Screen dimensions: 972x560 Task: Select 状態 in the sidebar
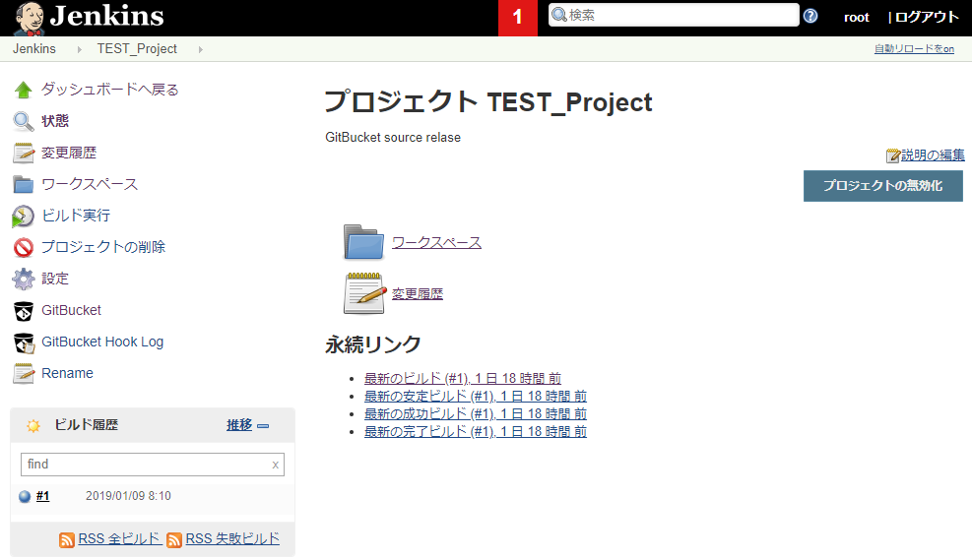click(55, 121)
